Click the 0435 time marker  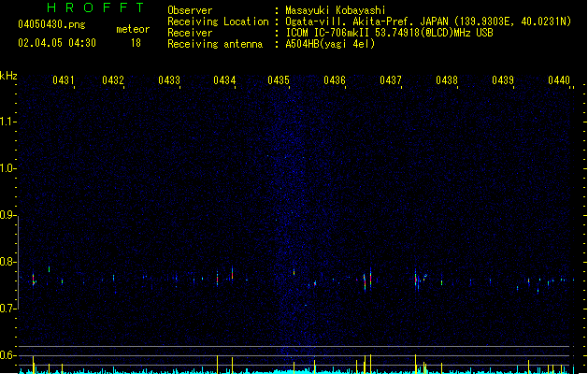coord(279,80)
